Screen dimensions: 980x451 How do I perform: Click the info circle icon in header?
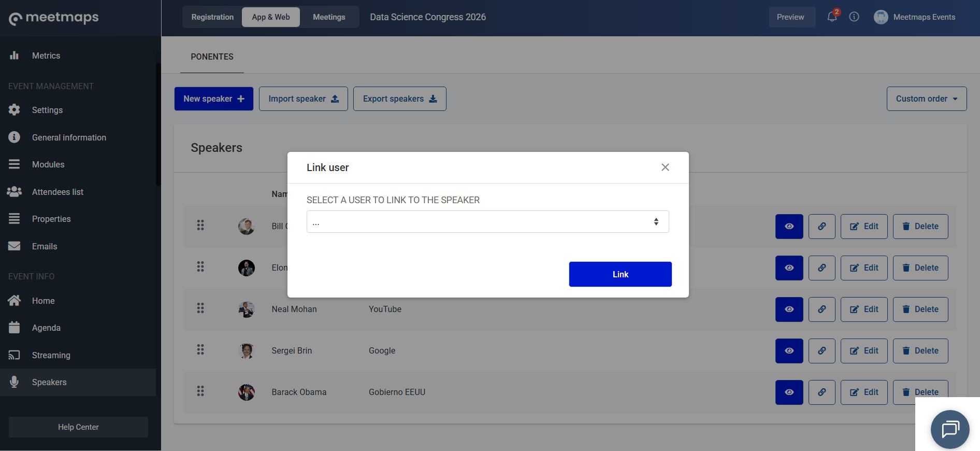click(x=854, y=17)
